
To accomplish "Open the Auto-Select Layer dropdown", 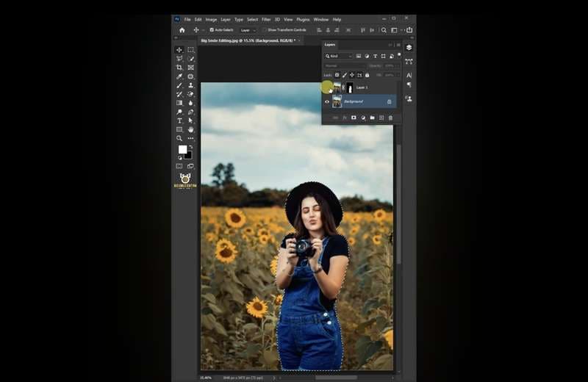I will click(x=248, y=30).
